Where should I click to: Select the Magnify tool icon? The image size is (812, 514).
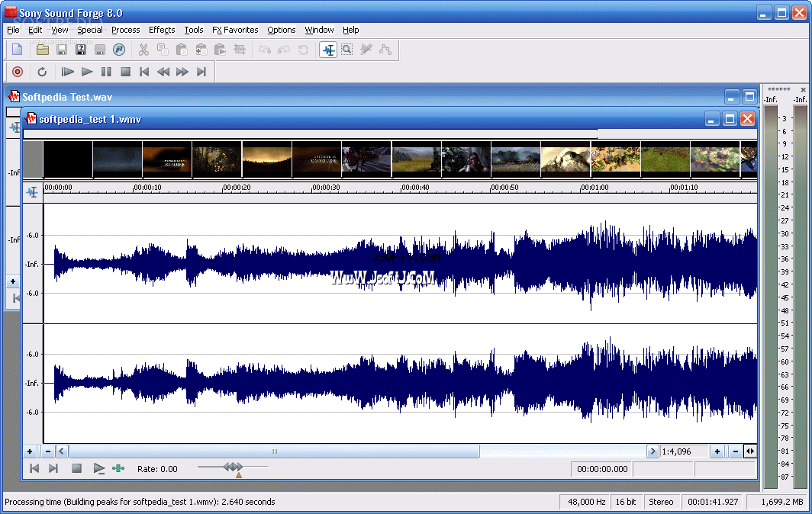(x=347, y=50)
